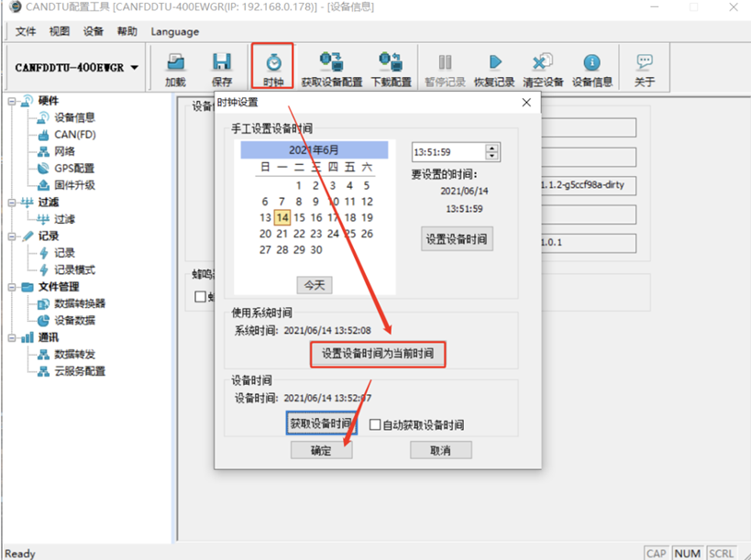Close the 时钟设置 dialog
This screenshot has width=751, height=560.
click(x=526, y=103)
